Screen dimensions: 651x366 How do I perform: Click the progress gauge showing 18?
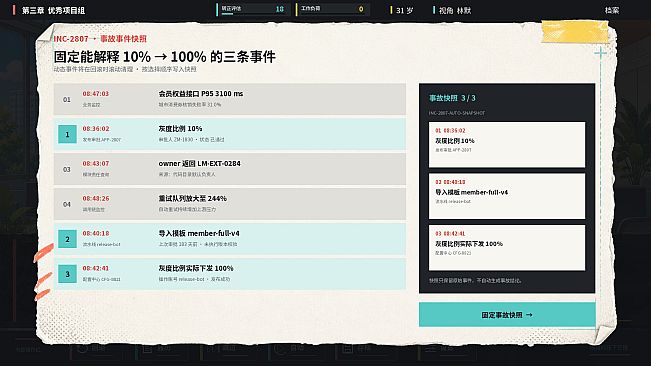pos(252,9)
